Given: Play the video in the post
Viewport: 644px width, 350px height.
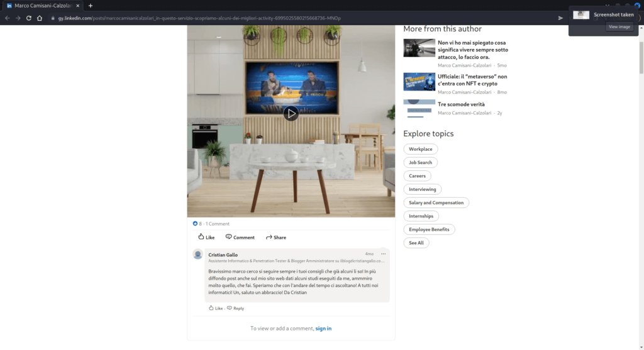Looking at the screenshot, I should point(291,114).
